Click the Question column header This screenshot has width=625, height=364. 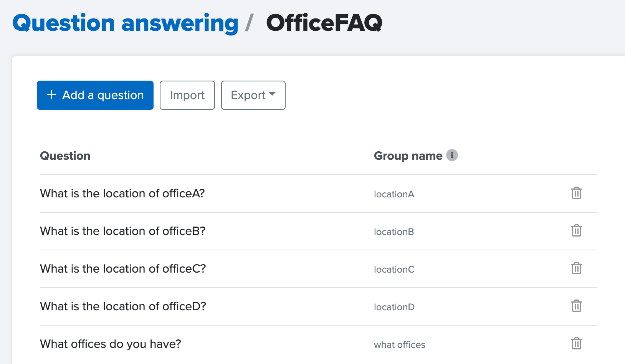click(65, 156)
